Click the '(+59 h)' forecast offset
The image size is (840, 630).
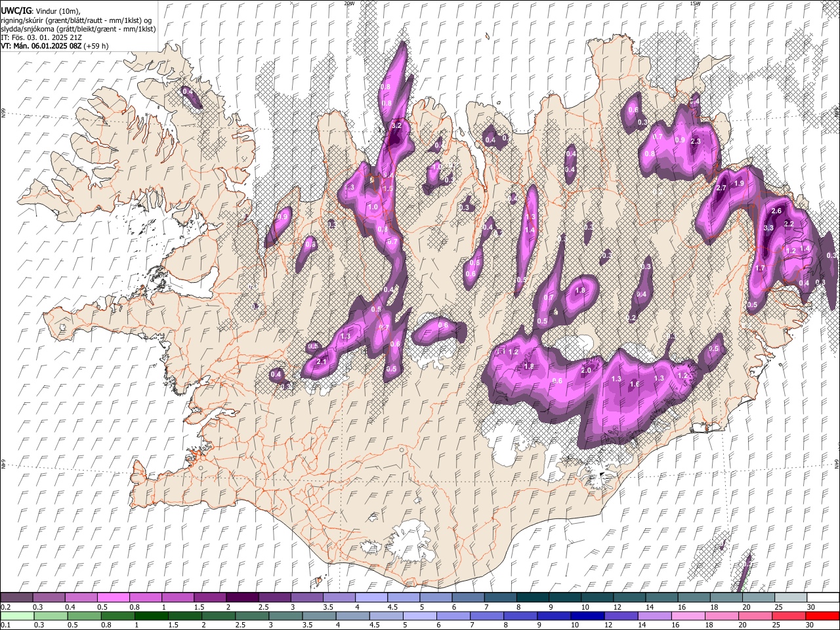pyautogui.click(x=96, y=46)
